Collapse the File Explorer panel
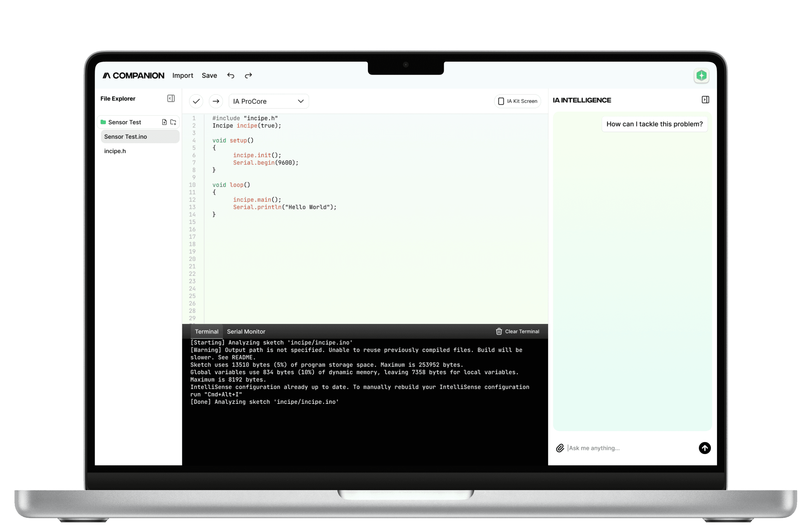The width and height of the screenshot is (812, 527). [171, 98]
